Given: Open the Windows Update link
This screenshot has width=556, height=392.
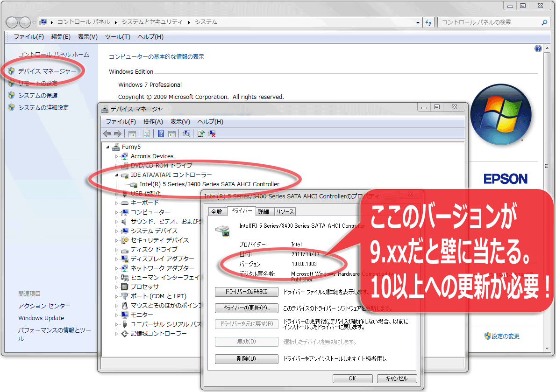Looking at the screenshot, I should click(x=41, y=318).
